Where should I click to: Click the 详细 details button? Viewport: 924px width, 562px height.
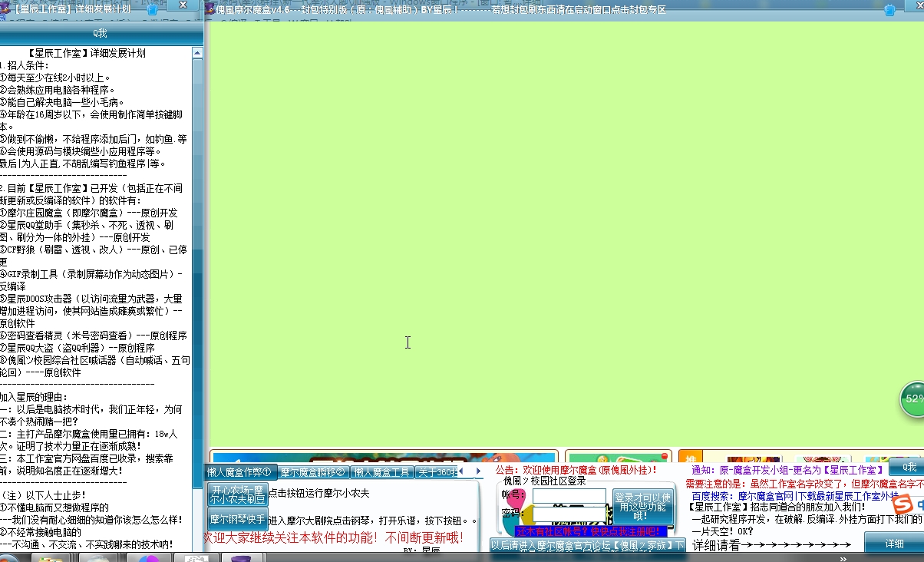click(895, 544)
